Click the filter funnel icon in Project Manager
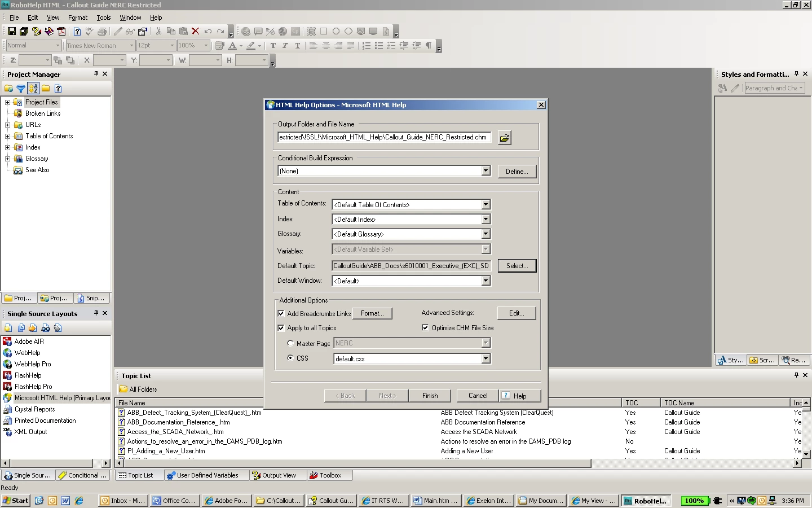This screenshot has height=508, width=812. pos(21,89)
